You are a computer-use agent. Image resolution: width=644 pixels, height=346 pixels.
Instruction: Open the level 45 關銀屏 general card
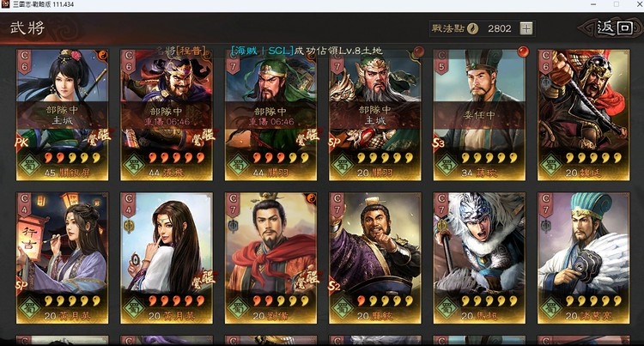[x=62, y=115]
